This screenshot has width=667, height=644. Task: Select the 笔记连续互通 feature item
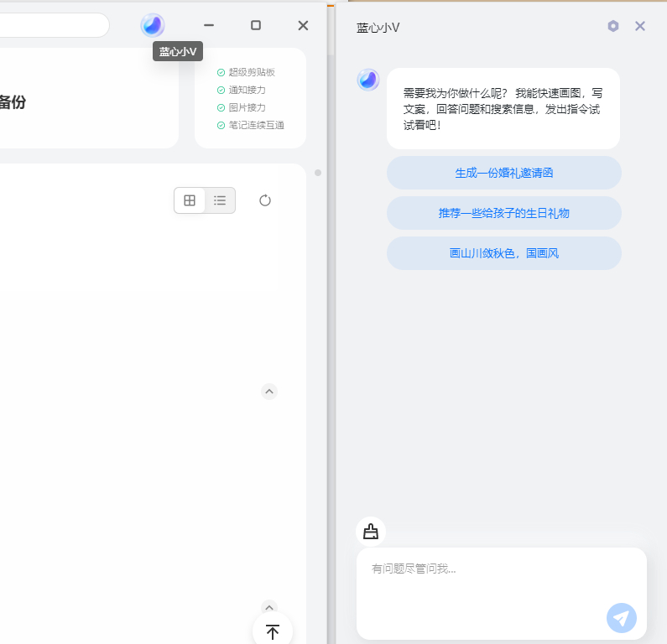click(x=251, y=126)
